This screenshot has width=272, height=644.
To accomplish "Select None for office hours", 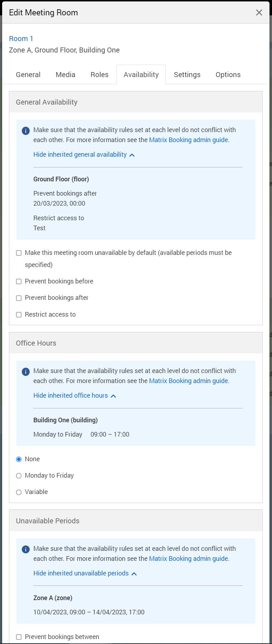I will (19, 459).
